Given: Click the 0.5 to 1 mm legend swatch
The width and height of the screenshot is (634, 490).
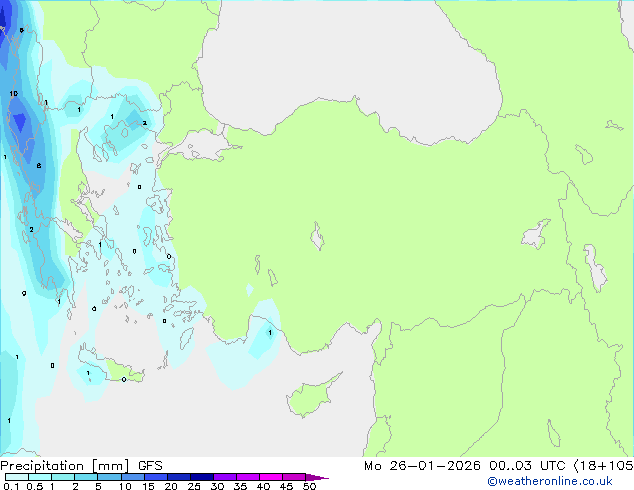Looking at the screenshot, I should [x=40, y=477].
